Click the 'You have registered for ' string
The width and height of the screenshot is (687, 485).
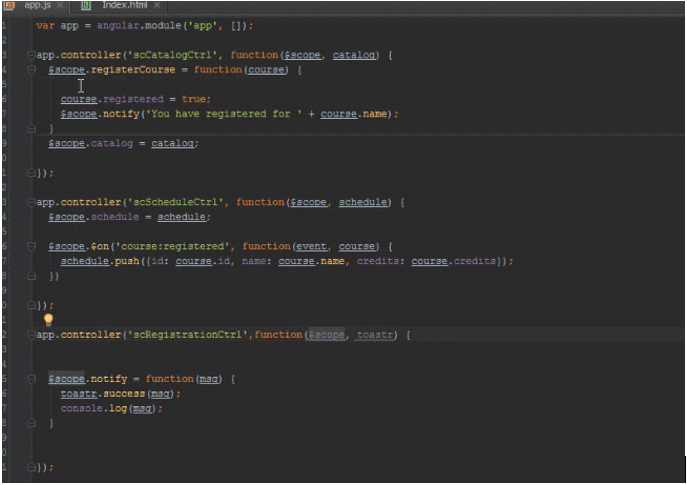point(223,114)
